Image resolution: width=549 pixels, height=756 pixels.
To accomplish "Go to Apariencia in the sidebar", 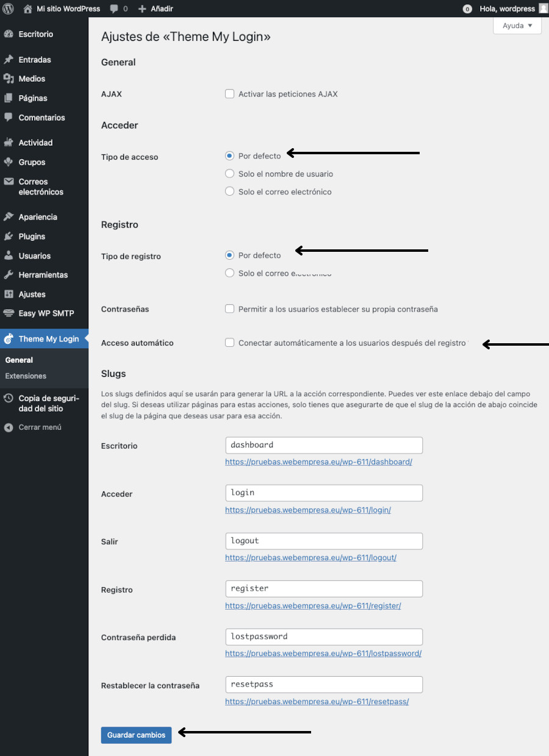I will 38,217.
